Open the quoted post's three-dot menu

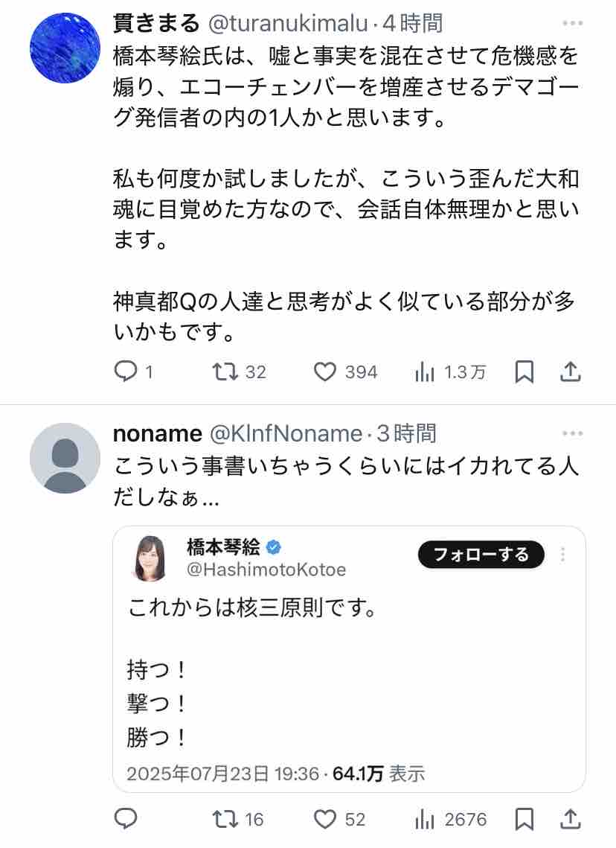coord(563,555)
